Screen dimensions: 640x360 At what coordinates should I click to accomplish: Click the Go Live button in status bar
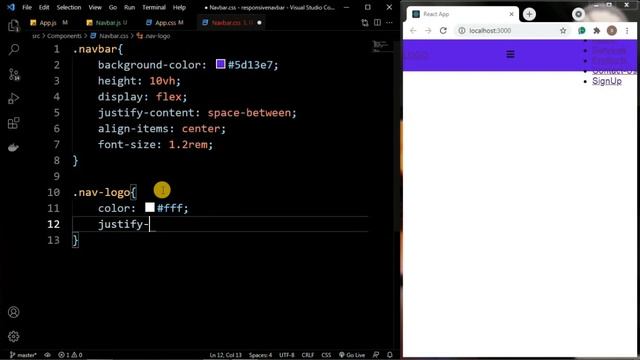[352, 355]
